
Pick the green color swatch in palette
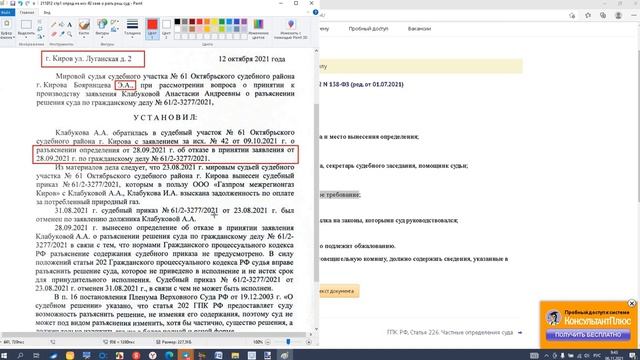point(222,21)
